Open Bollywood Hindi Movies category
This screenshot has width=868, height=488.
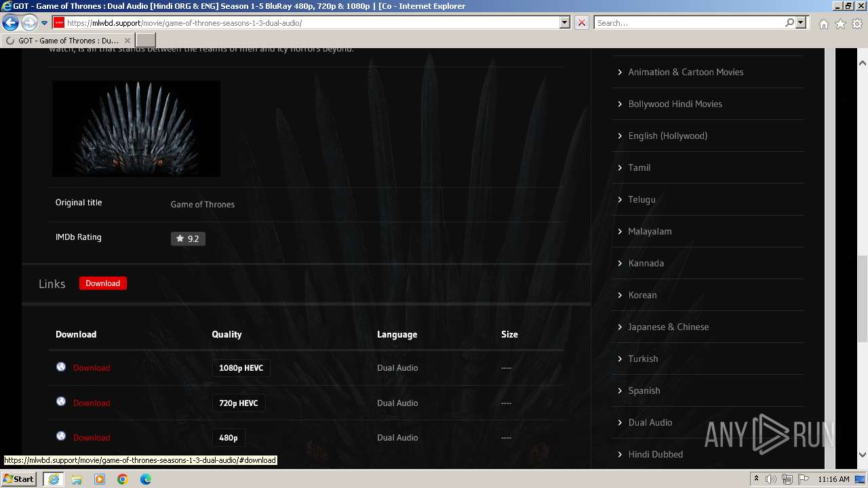point(675,104)
